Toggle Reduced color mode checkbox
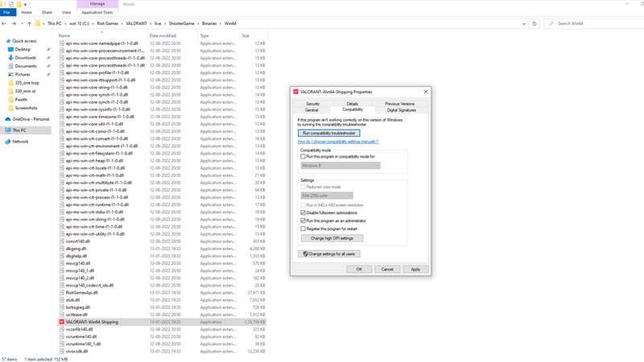Image resolution: width=644 pixels, height=362 pixels. point(303,187)
